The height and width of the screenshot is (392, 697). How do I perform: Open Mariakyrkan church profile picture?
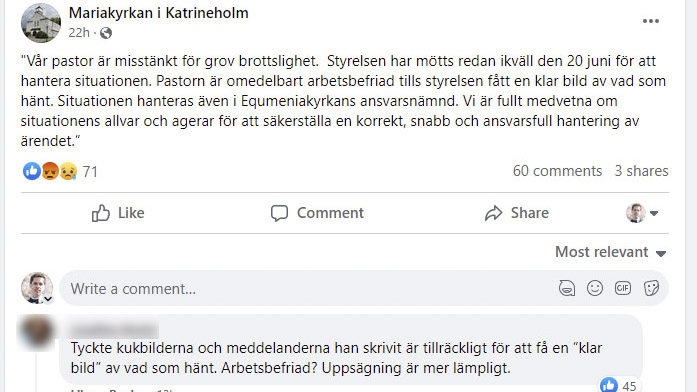click(x=40, y=23)
